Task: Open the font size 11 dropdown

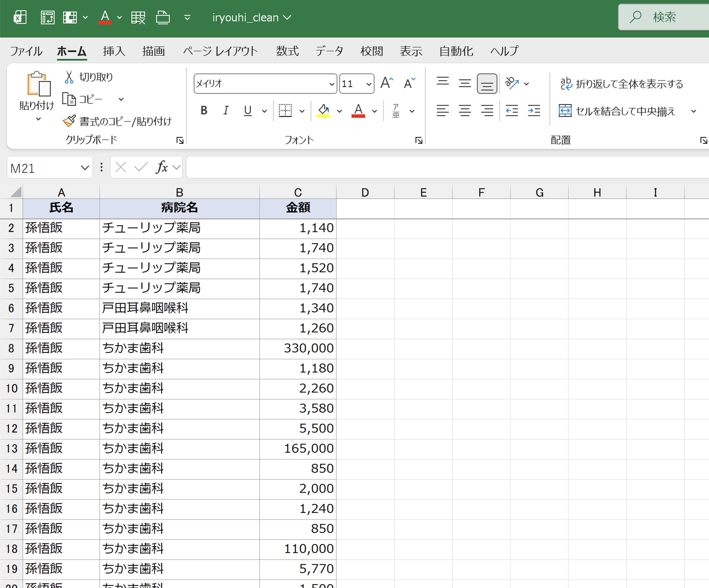Action: pos(369,84)
